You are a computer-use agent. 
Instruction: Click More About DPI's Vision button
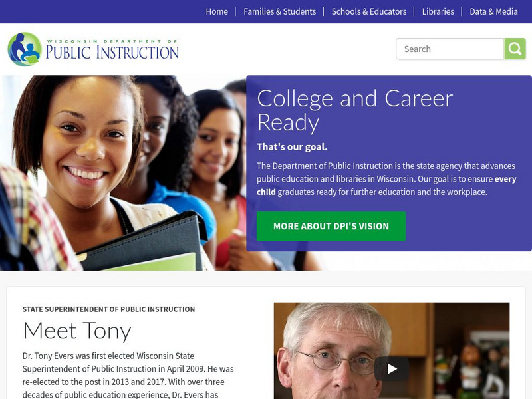[331, 226]
